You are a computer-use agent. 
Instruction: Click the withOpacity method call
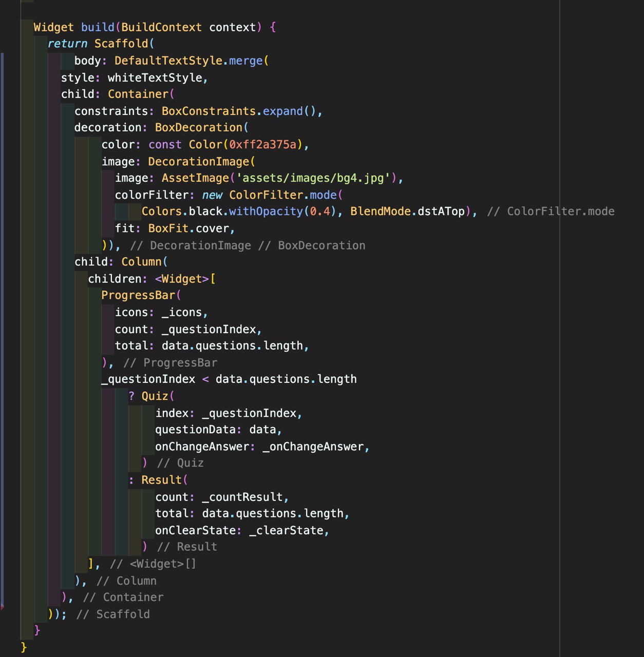tap(266, 211)
